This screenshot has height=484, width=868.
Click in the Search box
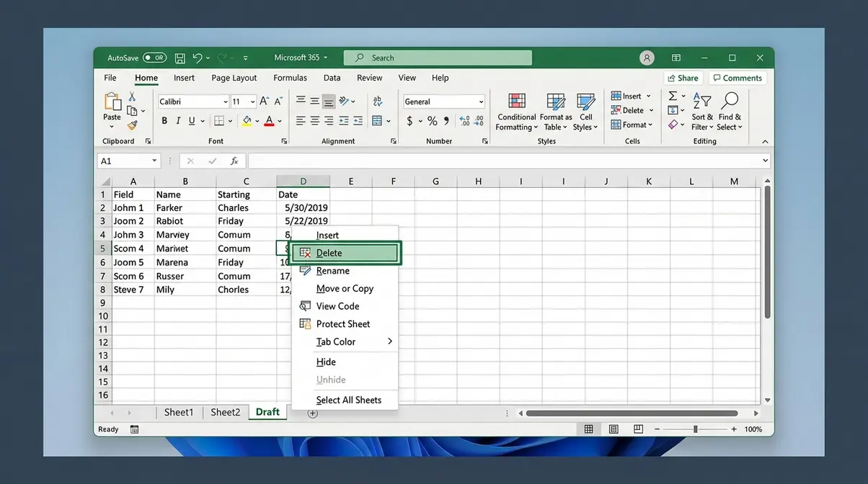438,58
